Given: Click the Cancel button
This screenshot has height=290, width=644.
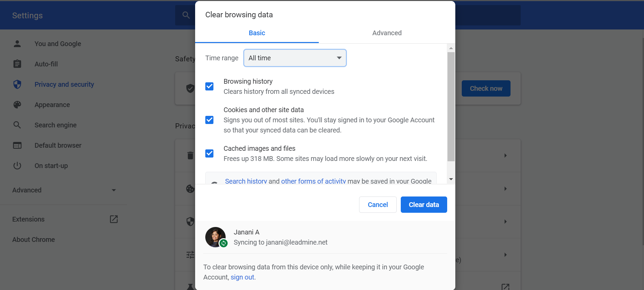Looking at the screenshot, I should [x=378, y=205].
